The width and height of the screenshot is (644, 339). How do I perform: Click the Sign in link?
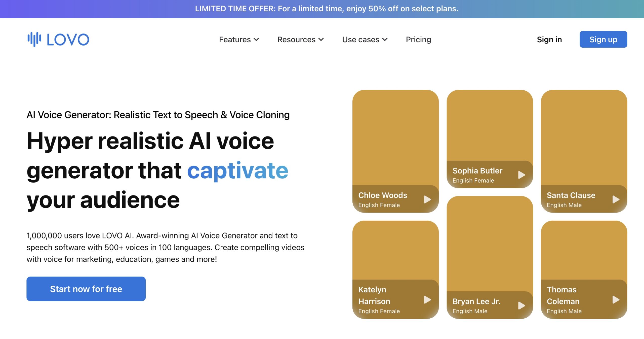pyautogui.click(x=549, y=40)
